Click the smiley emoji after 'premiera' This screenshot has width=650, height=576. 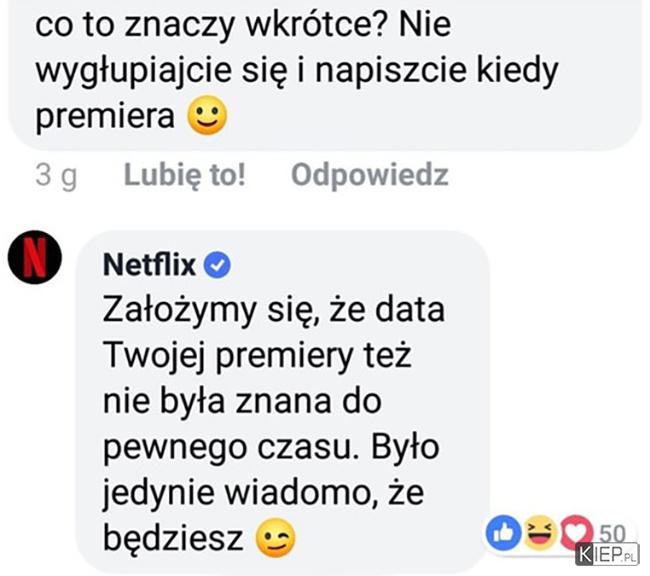[x=207, y=116]
